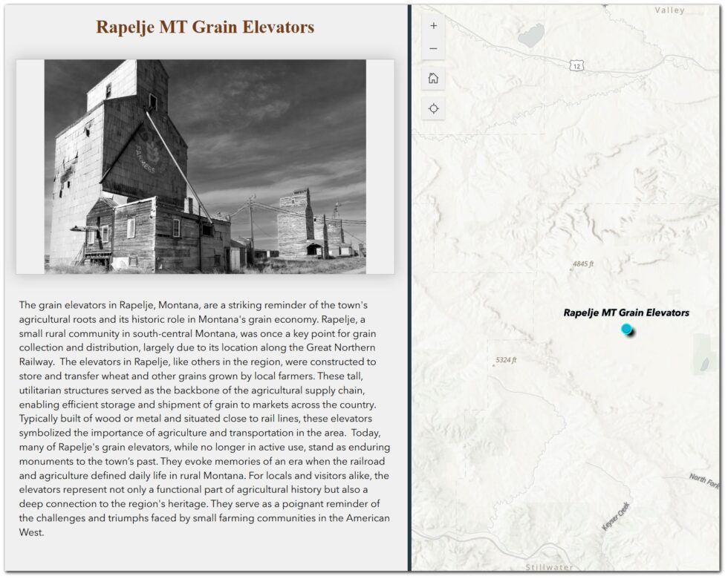This screenshot has width=728, height=579.
Task: Click the Rapelje MT Grain Elevators map label
Action: tap(625, 313)
